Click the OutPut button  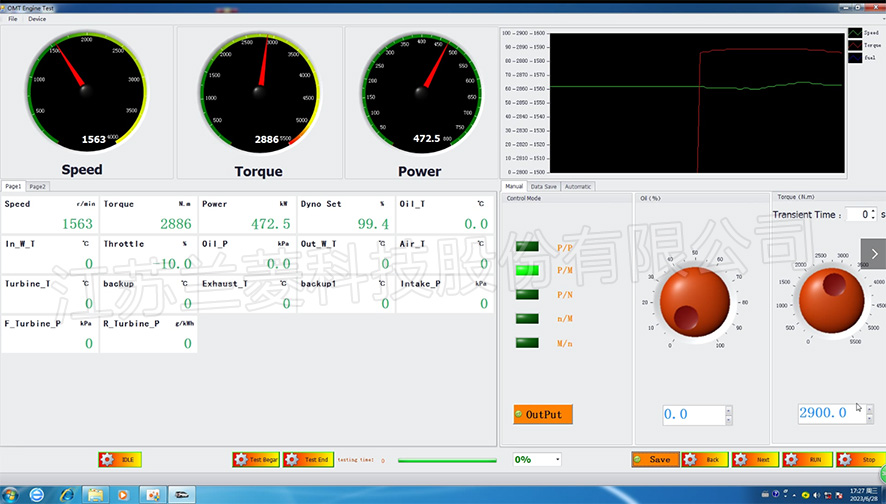coord(543,414)
